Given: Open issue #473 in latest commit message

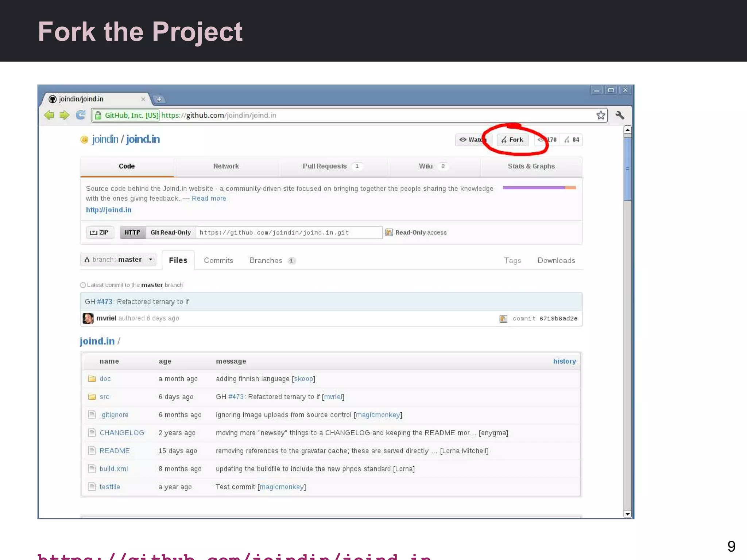Looking at the screenshot, I should (105, 302).
